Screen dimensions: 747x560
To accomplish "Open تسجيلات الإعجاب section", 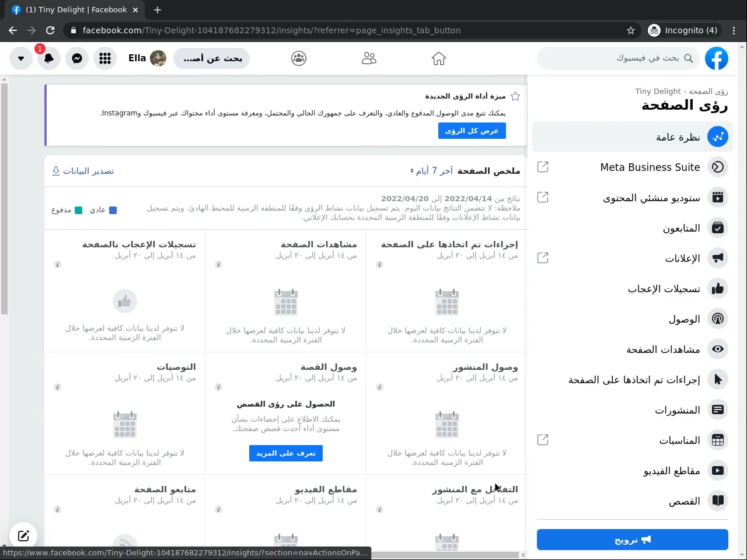I will point(633,288).
